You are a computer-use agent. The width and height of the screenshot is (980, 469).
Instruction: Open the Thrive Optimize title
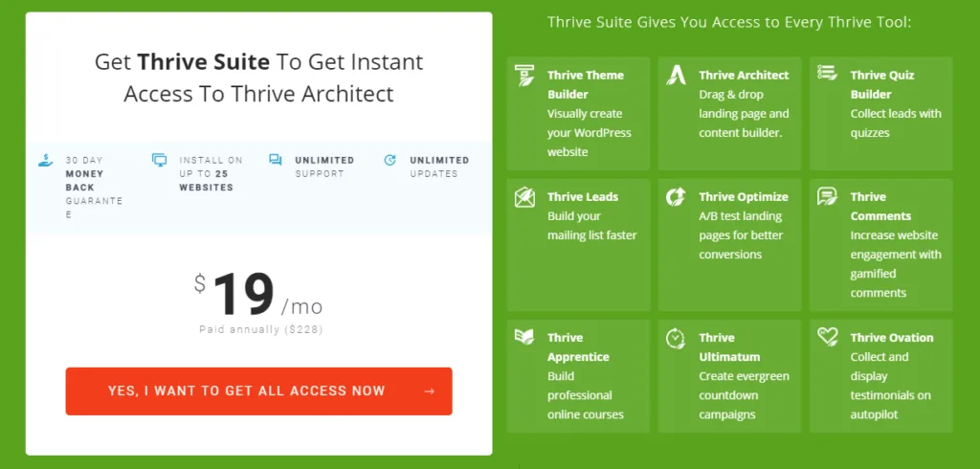click(x=743, y=197)
